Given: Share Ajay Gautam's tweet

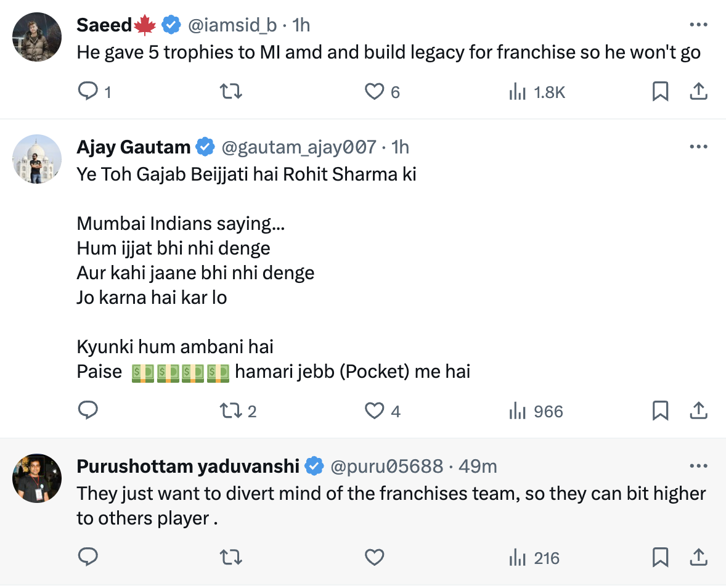Looking at the screenshot, I should tap(698, 410).
